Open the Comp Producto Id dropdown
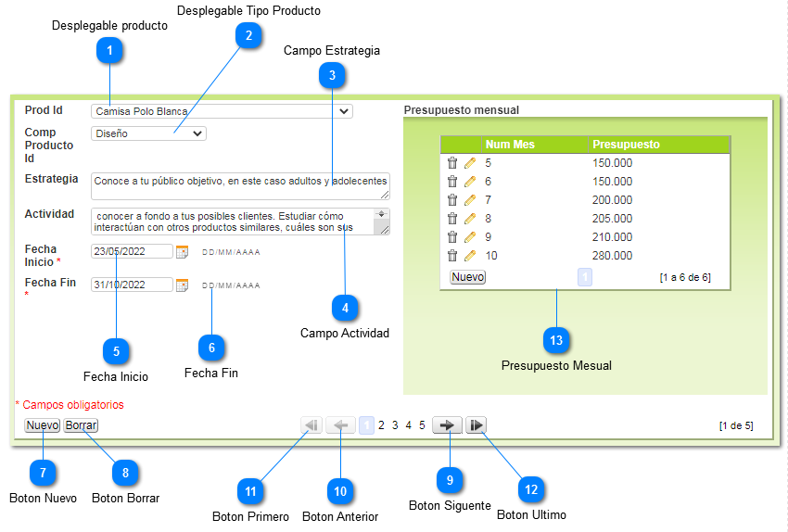 [x=148, y=133]
